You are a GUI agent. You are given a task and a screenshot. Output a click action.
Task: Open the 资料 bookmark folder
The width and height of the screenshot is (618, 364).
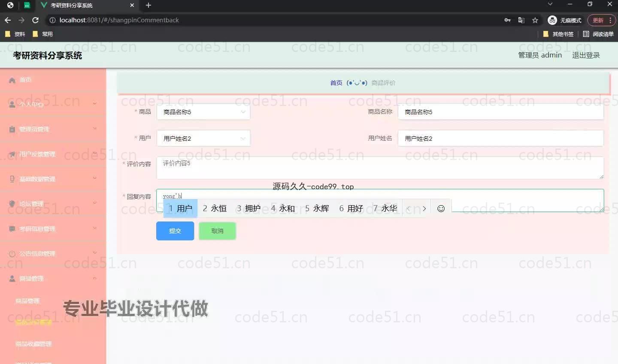coord(15,34)
